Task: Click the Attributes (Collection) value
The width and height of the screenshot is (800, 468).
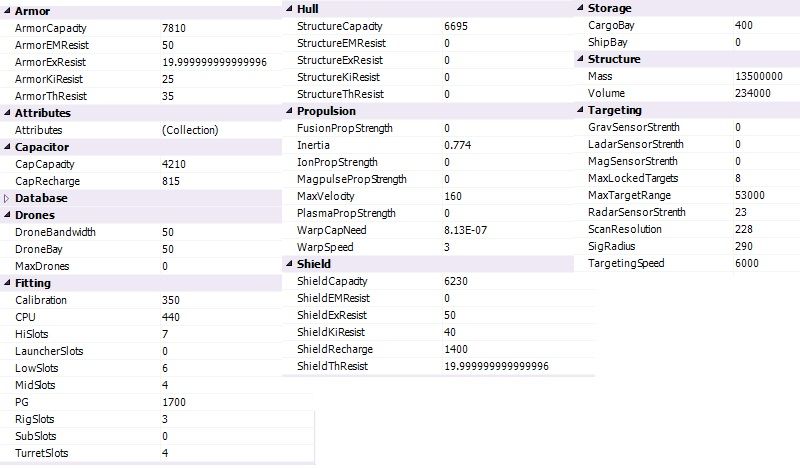Action: click(x=190, y=130)
